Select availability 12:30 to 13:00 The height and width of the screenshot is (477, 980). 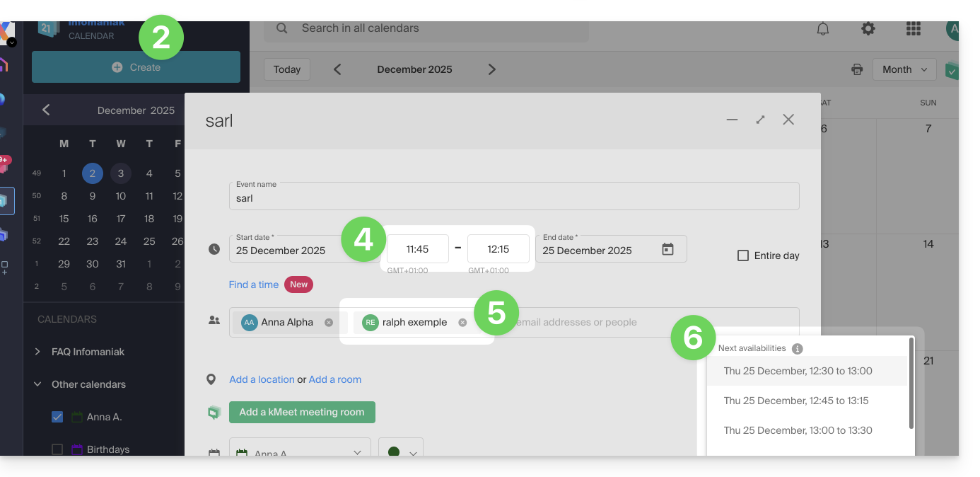(x=798, y=371)
